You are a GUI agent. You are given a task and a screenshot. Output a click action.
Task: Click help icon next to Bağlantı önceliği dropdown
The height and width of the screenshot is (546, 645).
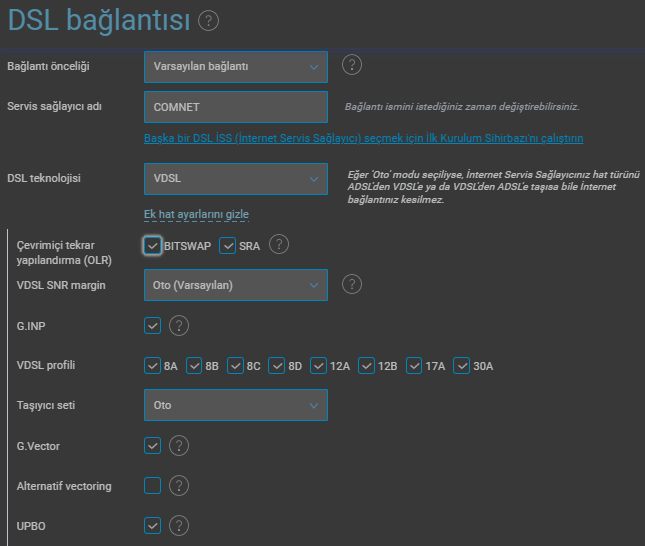[x=352, y=65]
